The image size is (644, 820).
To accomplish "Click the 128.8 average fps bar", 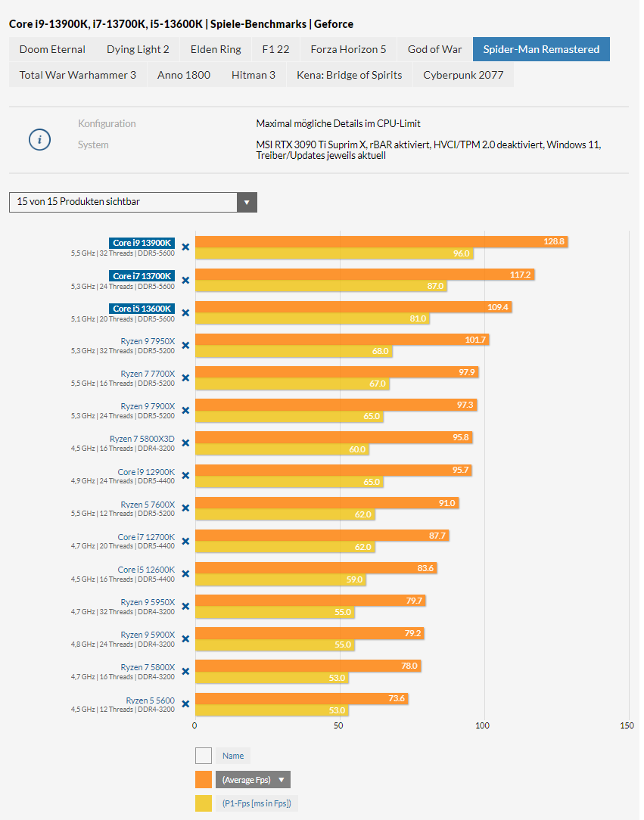I will 381,241.
